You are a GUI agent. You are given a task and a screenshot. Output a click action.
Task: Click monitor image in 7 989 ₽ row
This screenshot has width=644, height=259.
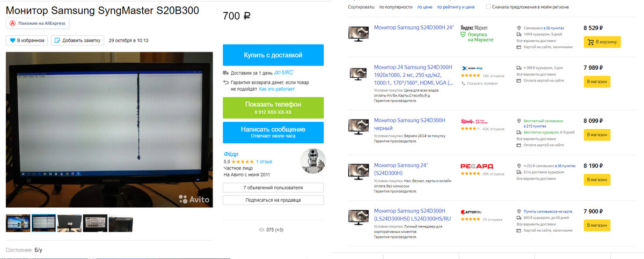pyautogui.click(x=357, y=73)
